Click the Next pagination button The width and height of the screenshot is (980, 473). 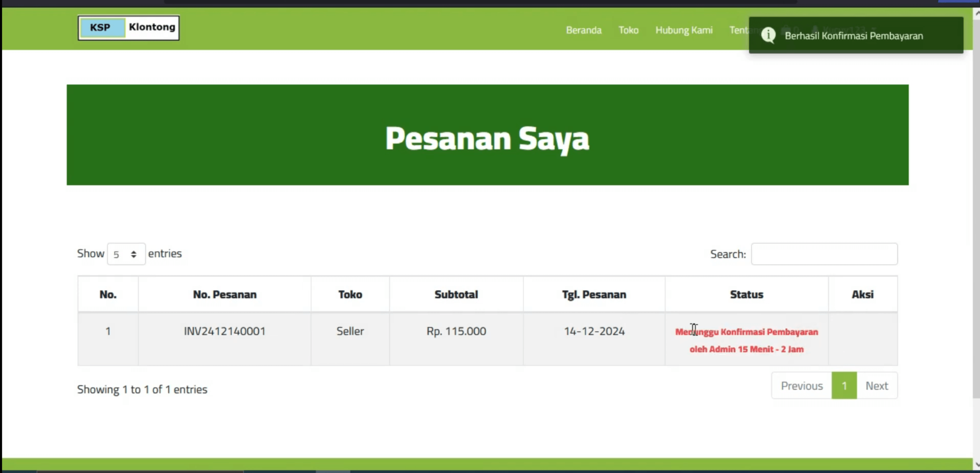point(877,386)
